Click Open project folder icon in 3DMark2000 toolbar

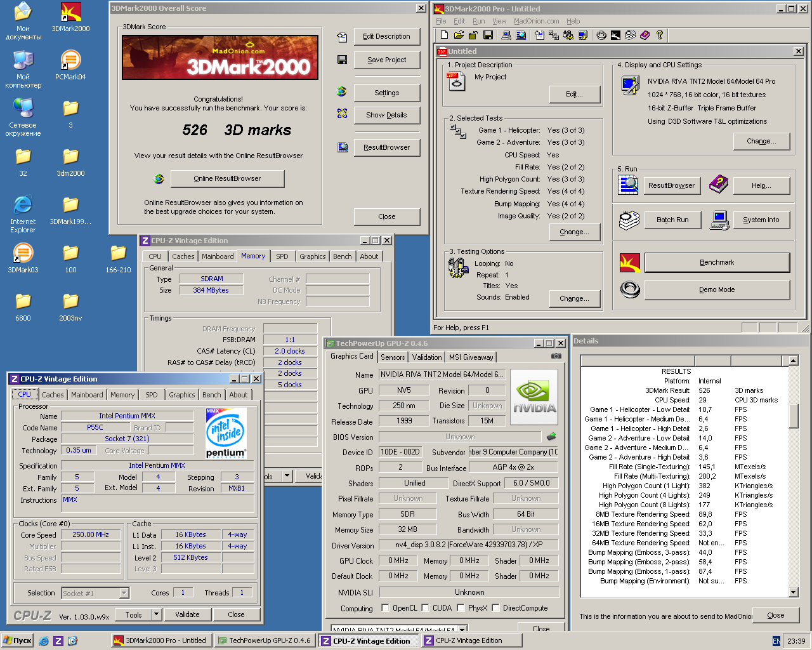click(x=459, y=35)
